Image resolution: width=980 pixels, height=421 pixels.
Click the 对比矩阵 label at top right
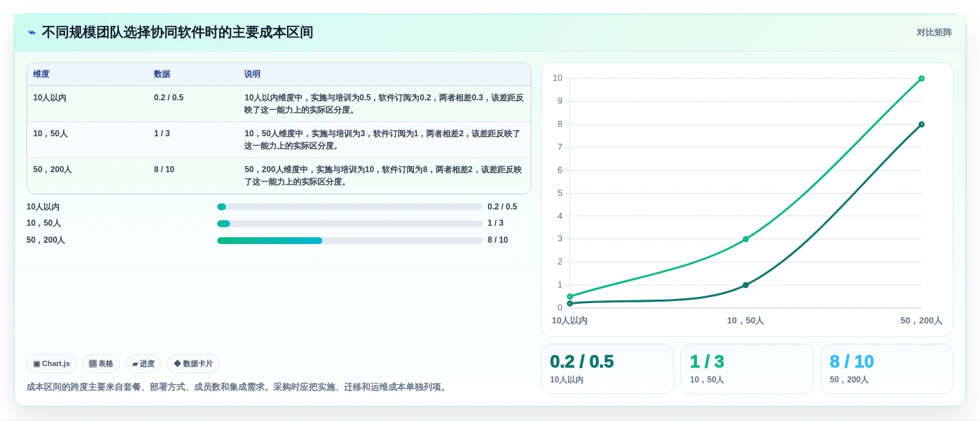(934, 33)
